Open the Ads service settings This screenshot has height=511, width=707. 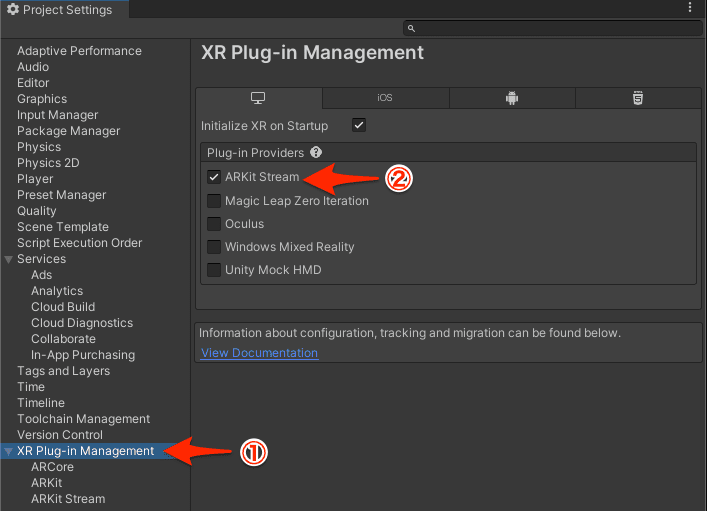pyautogui.click(x=41, y=275)
